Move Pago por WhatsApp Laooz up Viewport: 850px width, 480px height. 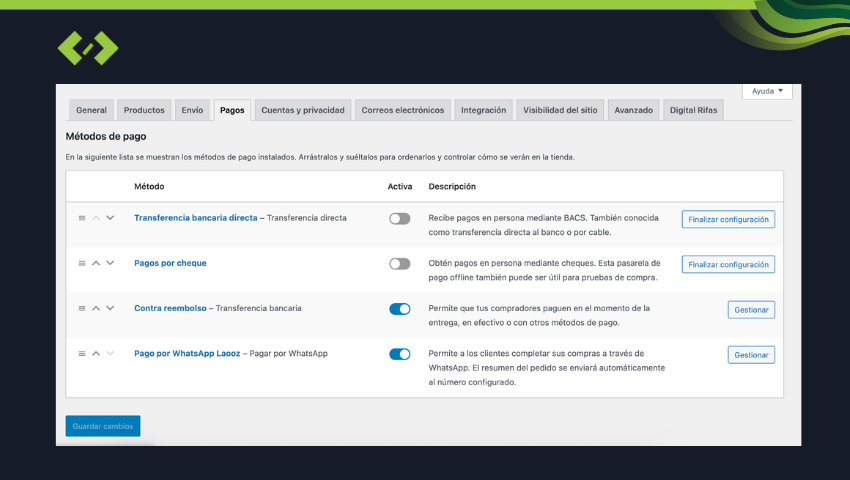[96, 354]
